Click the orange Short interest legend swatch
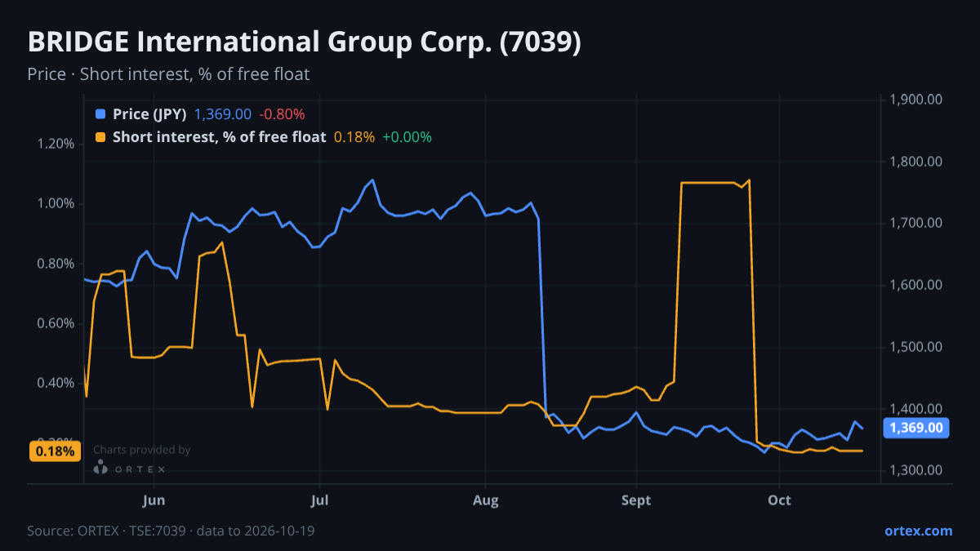 tap(100, 137)
